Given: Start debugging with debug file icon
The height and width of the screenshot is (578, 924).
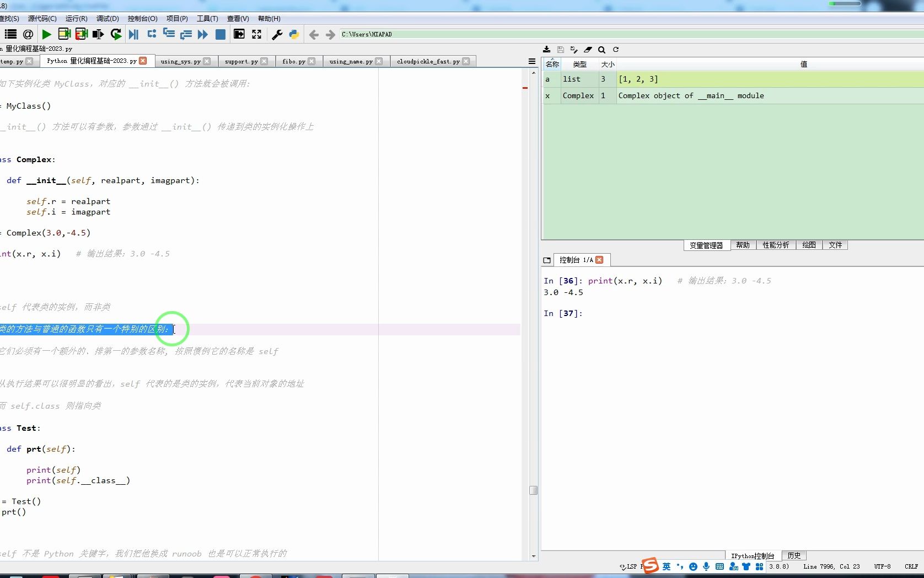Looking at the screenshot, I should (133, 34).
